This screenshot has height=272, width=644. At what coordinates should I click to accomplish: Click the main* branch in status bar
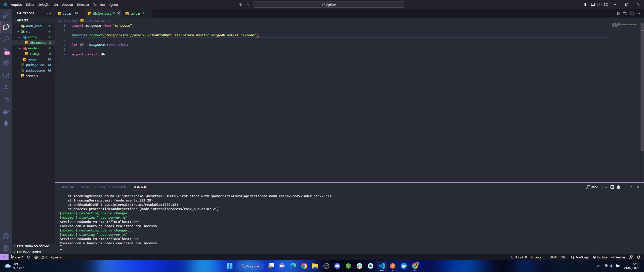click(x=17, y=257)
